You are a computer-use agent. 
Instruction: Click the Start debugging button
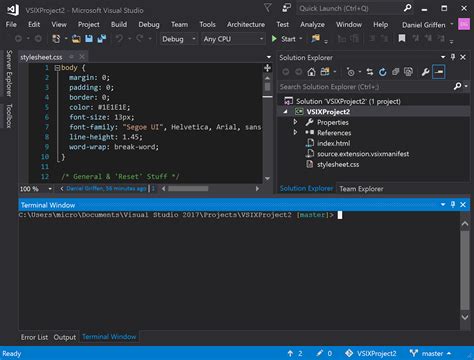(x=284, y=39)
